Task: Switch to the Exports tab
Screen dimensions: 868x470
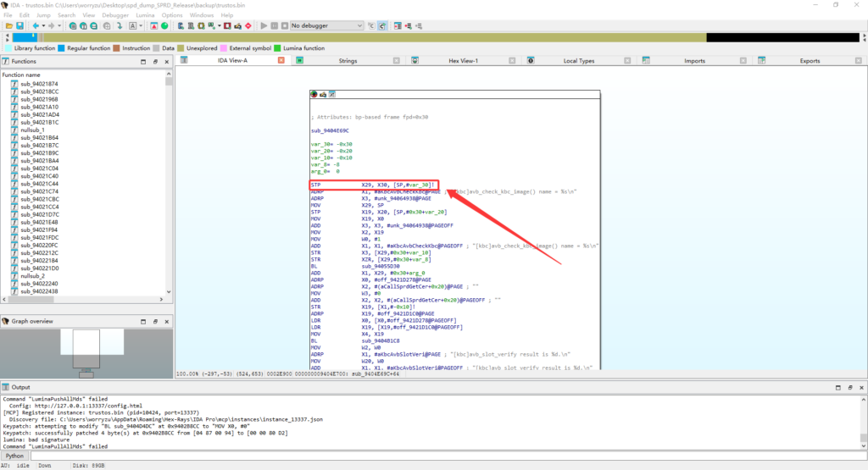Action: pyautogui.click(x=810, y=61)
